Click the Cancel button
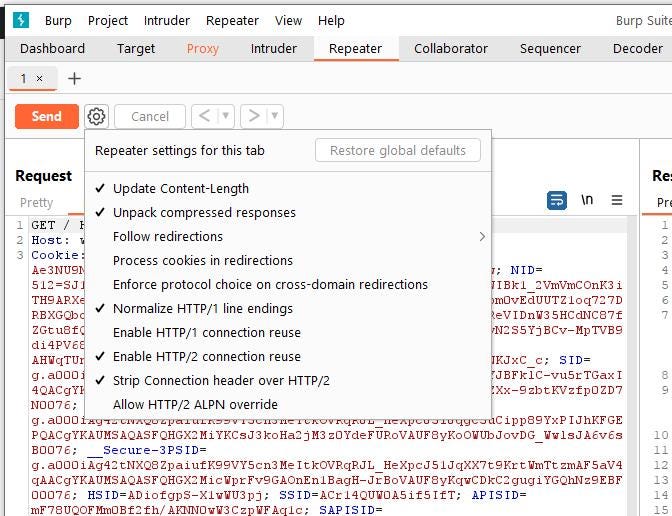The width and height of the screenshot is (672, 516). (x=150, y=116)
